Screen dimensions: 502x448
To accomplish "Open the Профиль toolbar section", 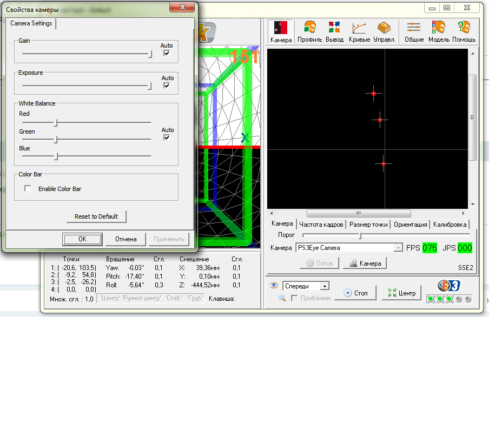I will pyautogui.click(x=309, y=31).
